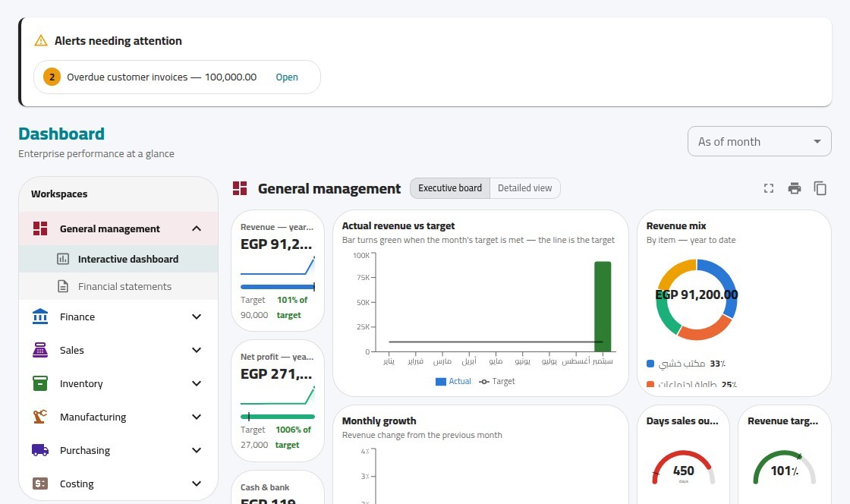Click the Dashboard page heading
Screen dimensions: 850x504
(61, 134)
